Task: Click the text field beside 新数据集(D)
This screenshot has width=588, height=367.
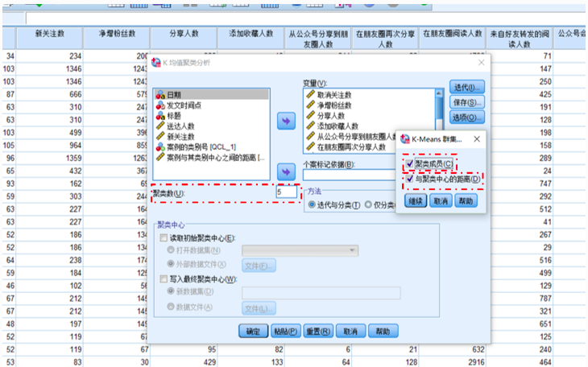Action: (321, 293)
